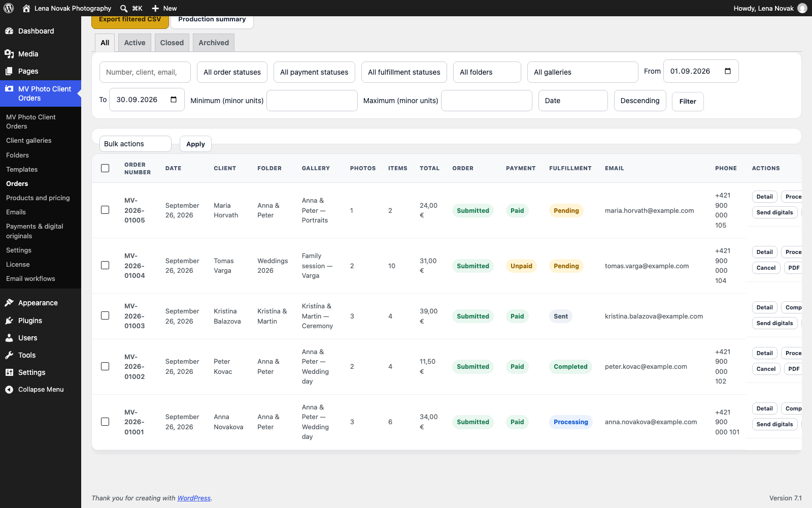Cancel the Tomas Varga order
The height and width of the screenshot is (508, 812).
pos(766,268)
